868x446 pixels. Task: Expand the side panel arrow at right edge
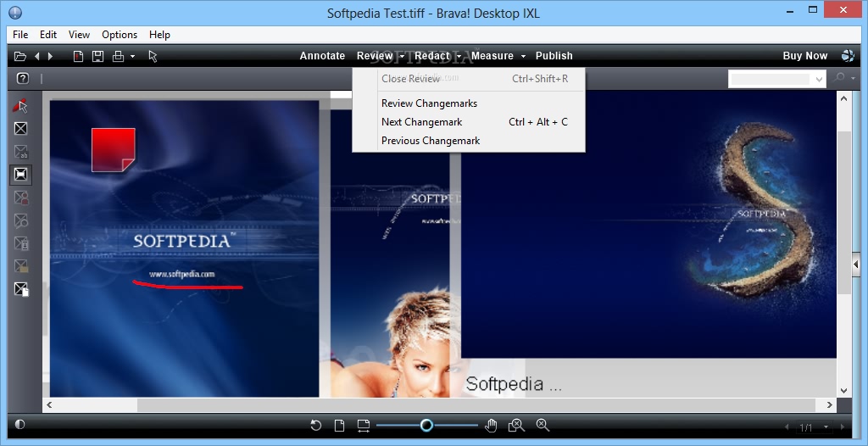[855, 265]
